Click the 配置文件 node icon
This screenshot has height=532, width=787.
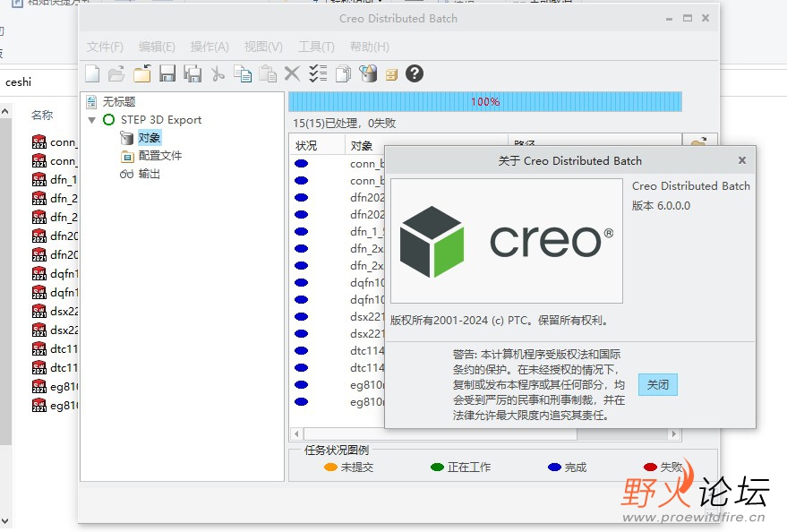pos(127,157)
